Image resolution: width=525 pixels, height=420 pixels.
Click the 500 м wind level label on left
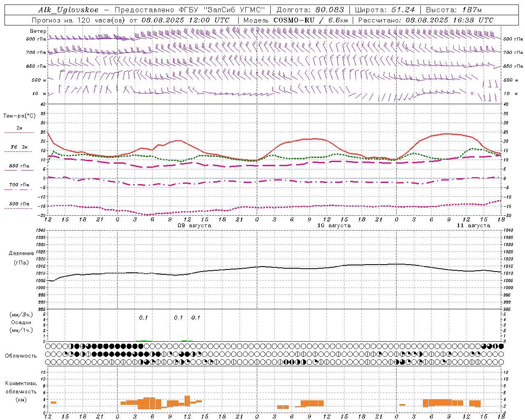[39, 80]
